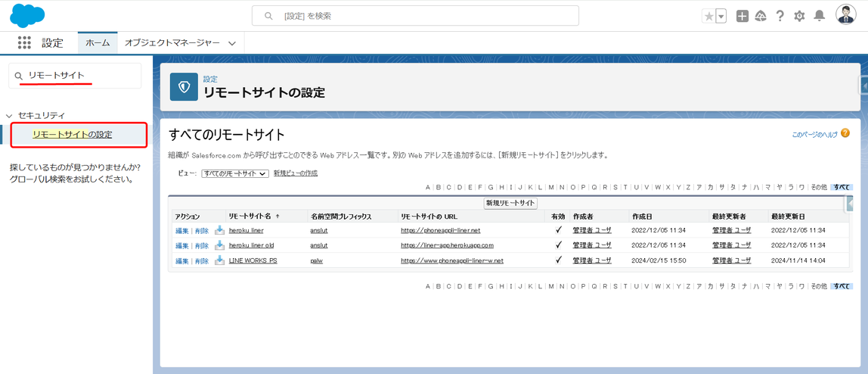Screen dimensions: 868x374
Task: Click the orange help icon beside page help
Action: click(x=845, y=133)
